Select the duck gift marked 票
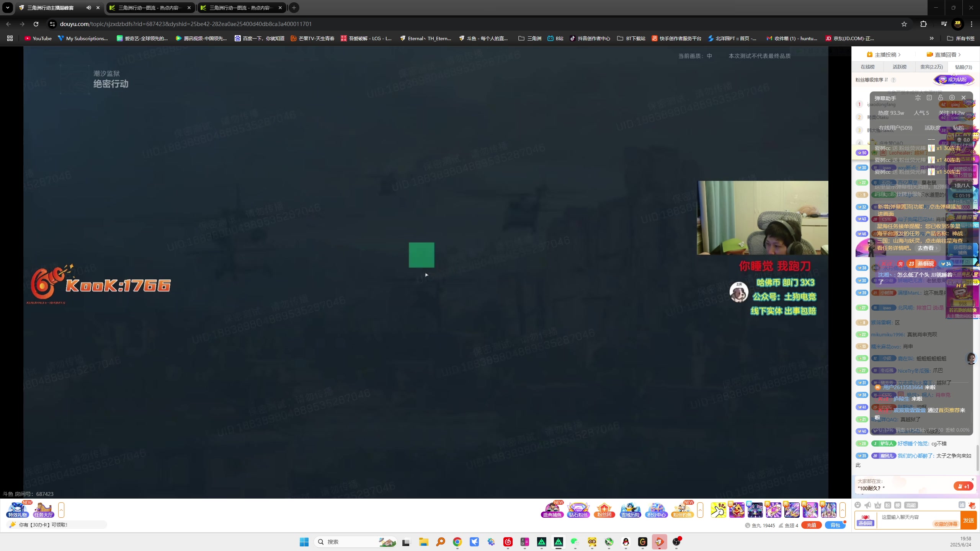This screenshot has height=551, width=980. coord(737,510)
